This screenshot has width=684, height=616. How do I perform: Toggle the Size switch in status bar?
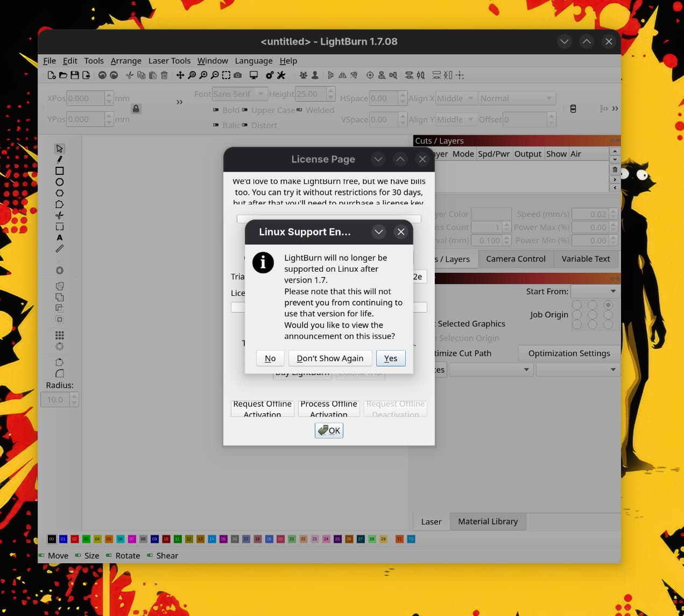tap(78, 555)
